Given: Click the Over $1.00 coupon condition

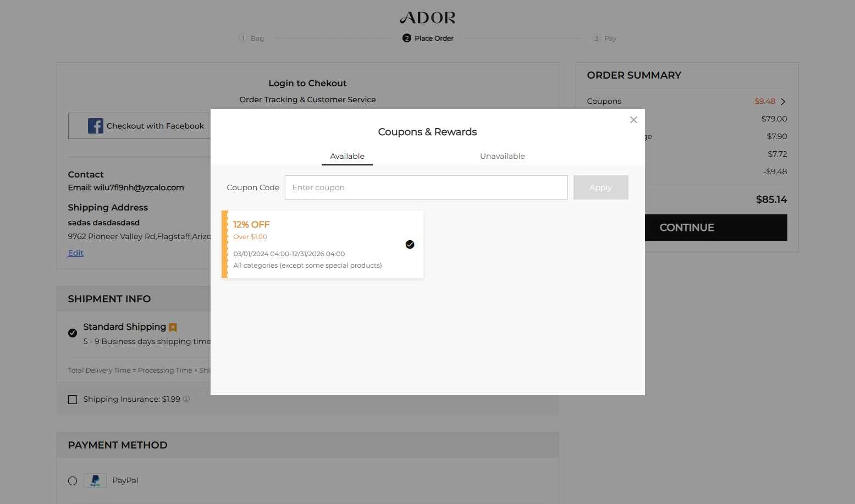Looking at the screenshot, I should (250, 237).
